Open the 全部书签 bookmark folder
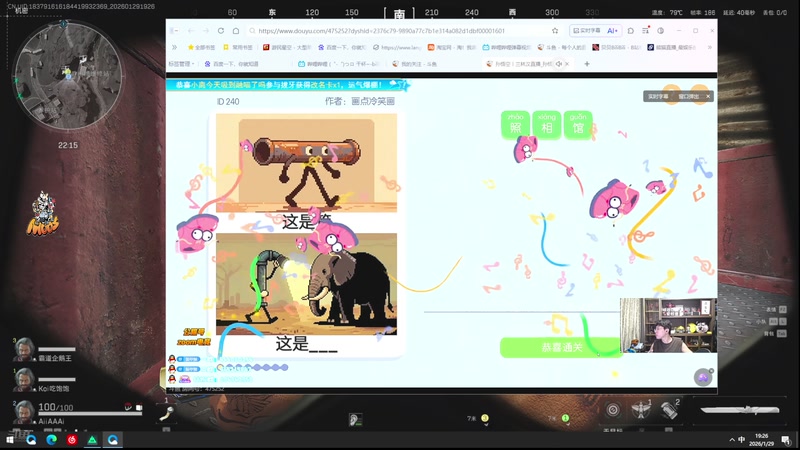 tap(202, 47)
